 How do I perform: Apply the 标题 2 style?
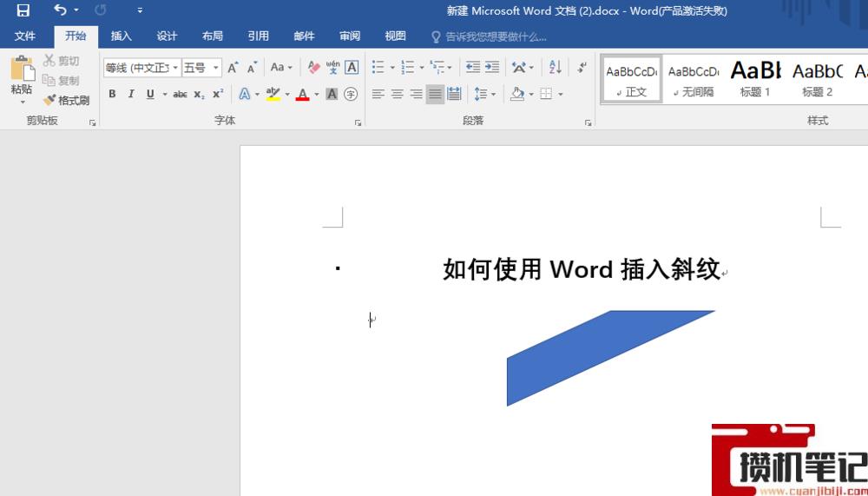(x=817, y=79)
